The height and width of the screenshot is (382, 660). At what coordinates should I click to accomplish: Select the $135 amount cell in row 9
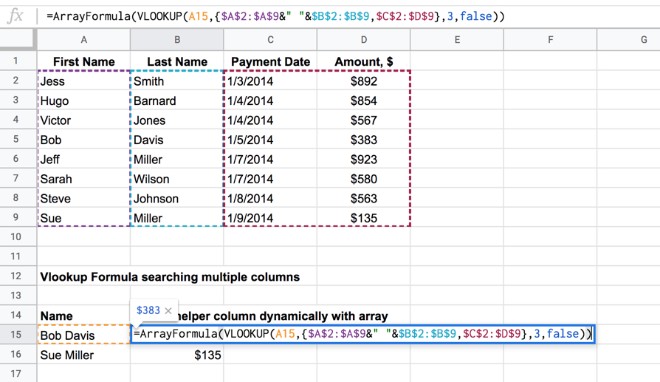click(364, 218)
